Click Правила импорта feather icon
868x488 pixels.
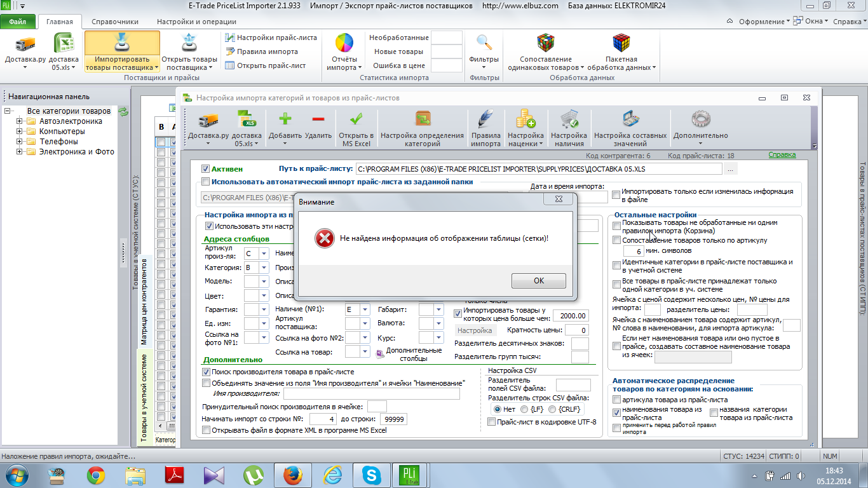pos(485,119)
